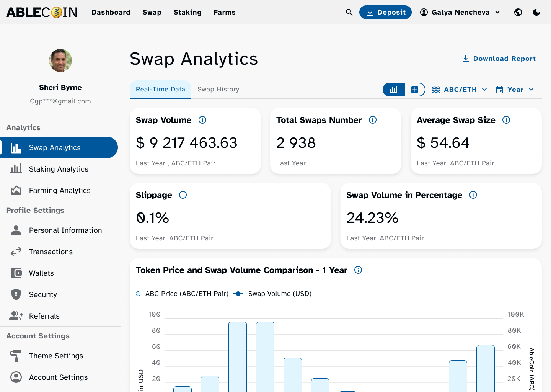551x392 pixels.
Task: Toggle dark mode moon icon
Action: pyautogui.click(x=536, y=12)
